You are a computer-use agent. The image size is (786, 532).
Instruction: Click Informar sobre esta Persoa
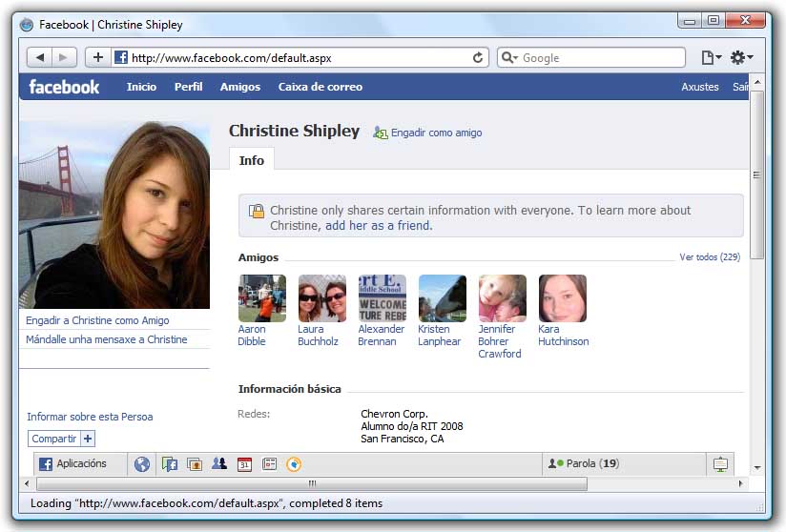point(90,417)
